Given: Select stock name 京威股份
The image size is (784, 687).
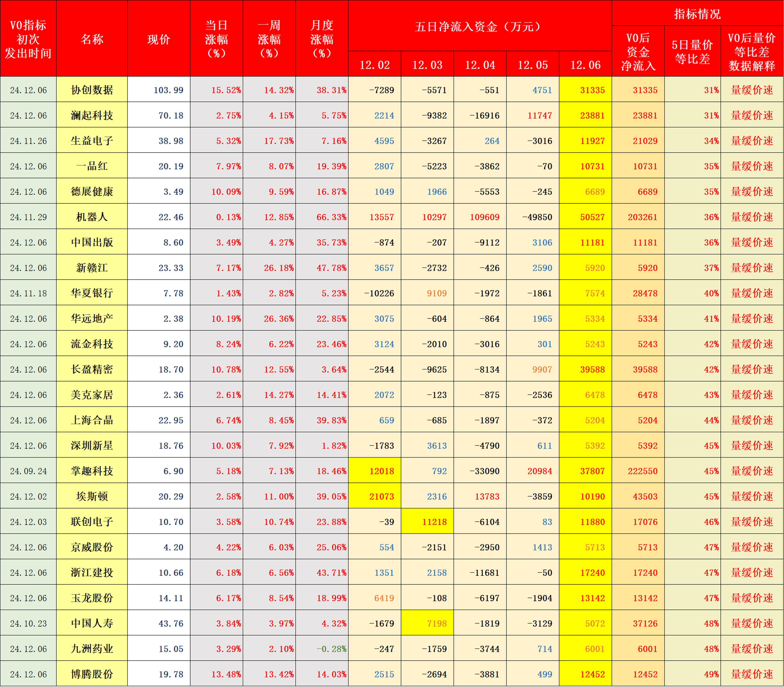Looking at the screenshot, I should point(92,547).
